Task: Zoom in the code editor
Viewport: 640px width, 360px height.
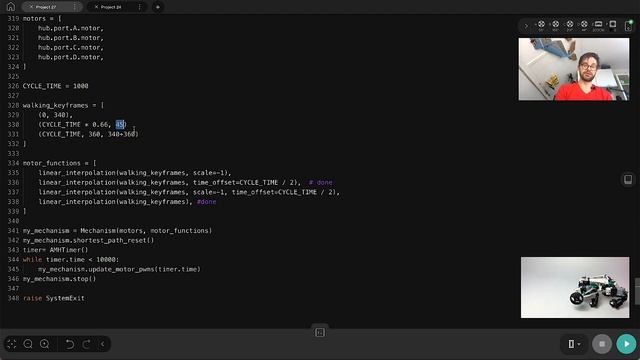Action: [44, 344]
